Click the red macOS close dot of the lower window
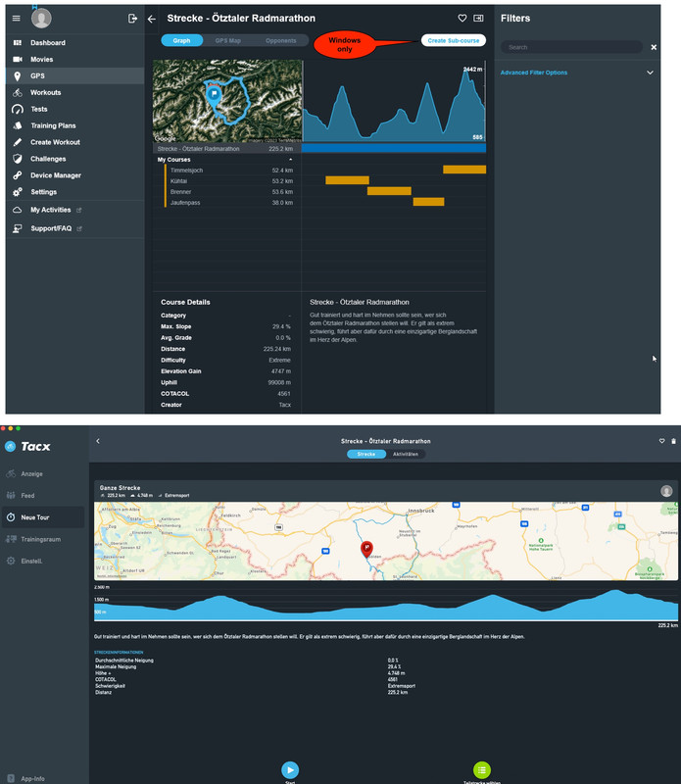 point(3,428)
